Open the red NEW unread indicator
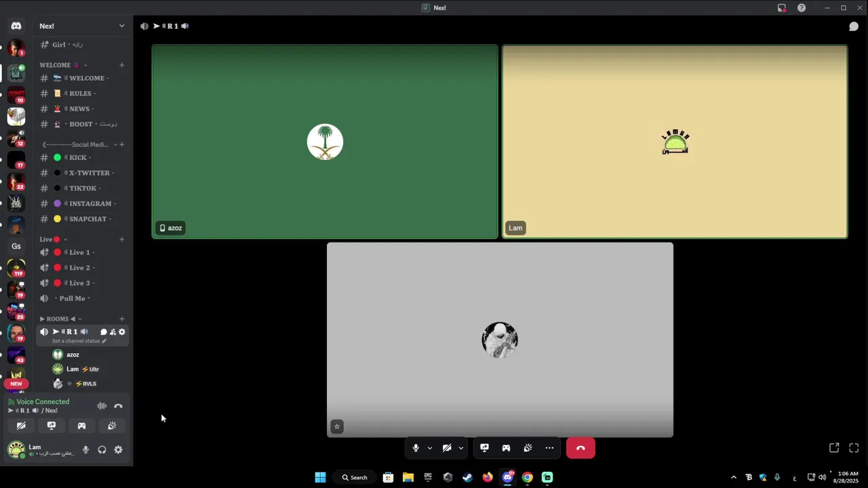Screen dimensions: 868x488 coord(16,384)
